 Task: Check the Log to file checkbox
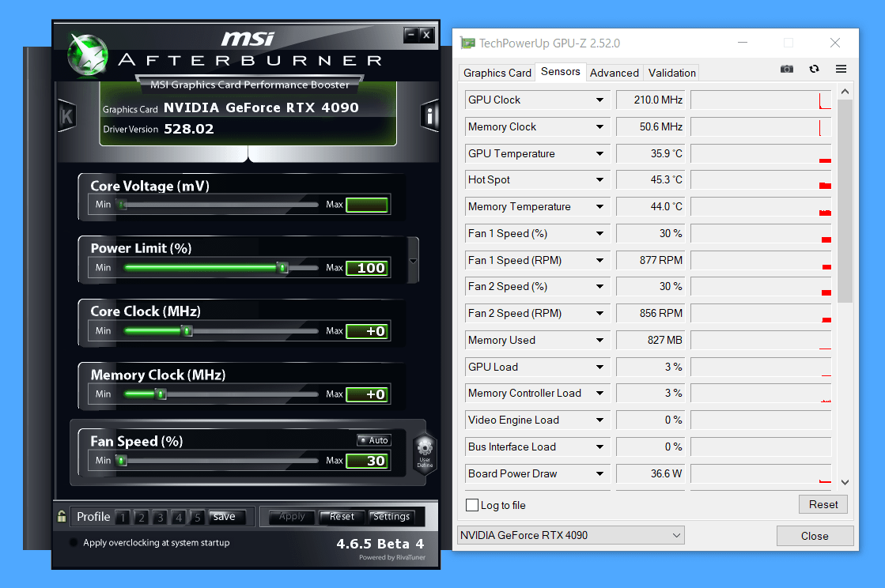click(472, 505)
